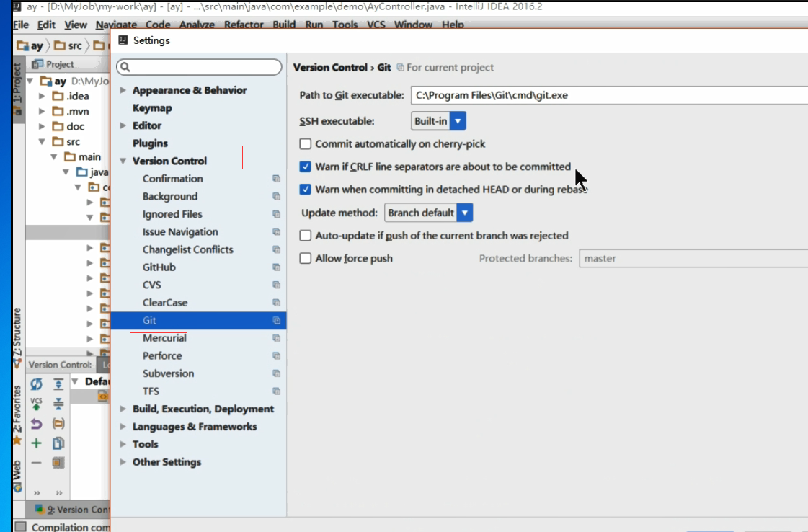Expand Languages & Frameworks group
Screen dimensions: 808x532
[123, 426]
